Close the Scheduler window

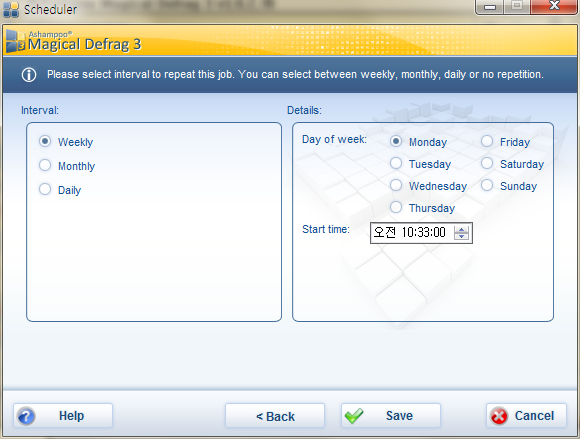(554, 7)
